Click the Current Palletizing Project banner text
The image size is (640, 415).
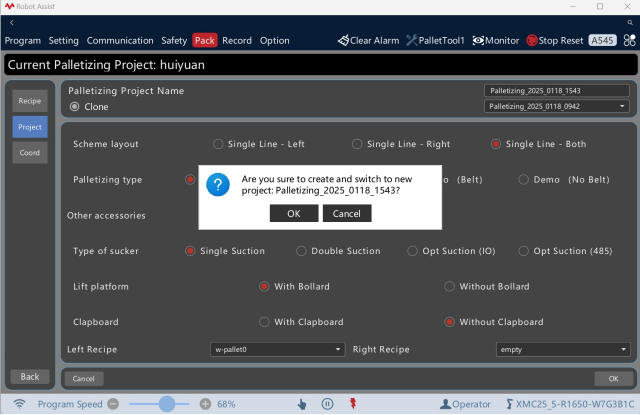[106, 65]
